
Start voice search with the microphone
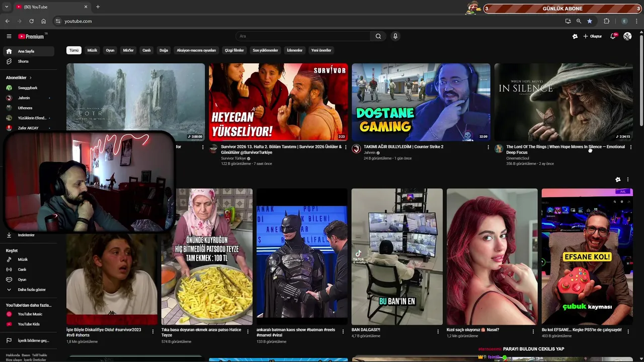click(x=395, y=36)
